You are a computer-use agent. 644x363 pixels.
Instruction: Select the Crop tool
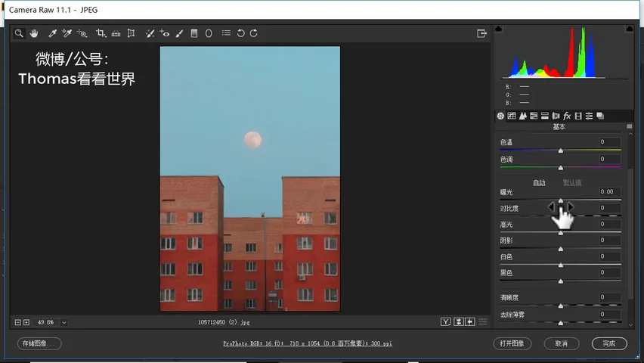coord(101,33)
